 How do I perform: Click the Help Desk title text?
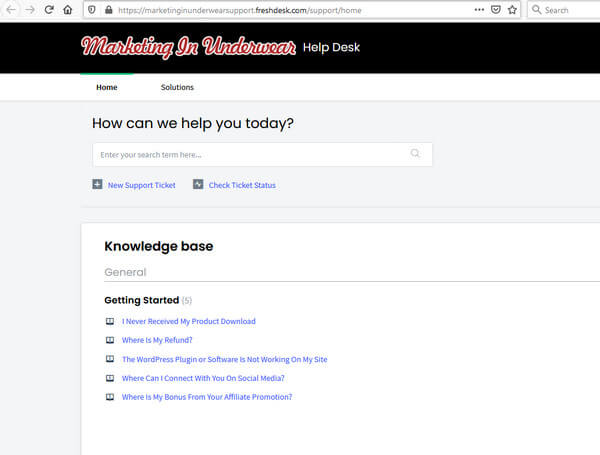point(331,47)
